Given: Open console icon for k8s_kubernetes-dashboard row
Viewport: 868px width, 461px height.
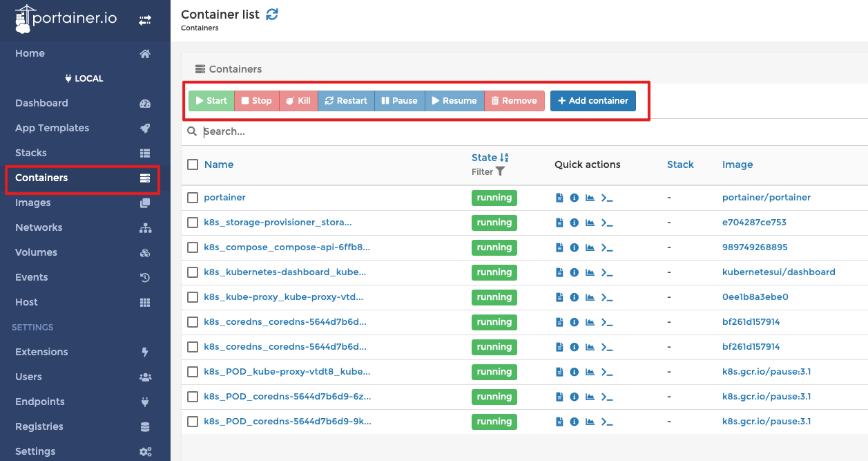Looking at the screenshot, I should [607, 272].
